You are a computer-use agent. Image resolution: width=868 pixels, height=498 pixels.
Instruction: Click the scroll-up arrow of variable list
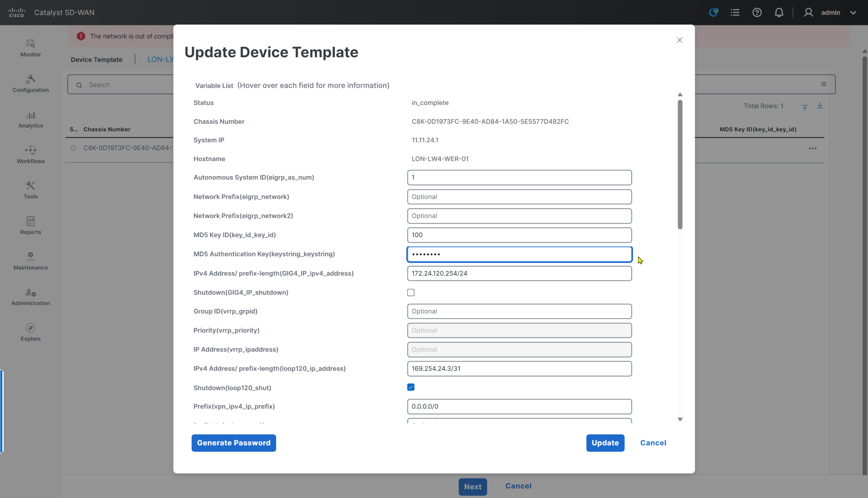click(x=680, y=95)
